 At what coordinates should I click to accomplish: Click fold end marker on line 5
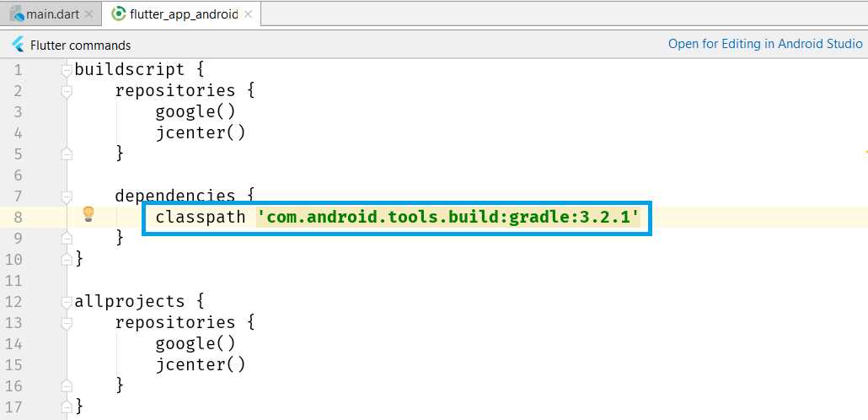[67, 153]
